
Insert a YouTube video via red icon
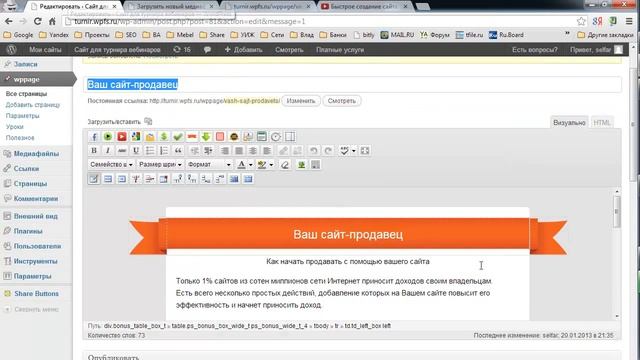[x=122, y=137]
